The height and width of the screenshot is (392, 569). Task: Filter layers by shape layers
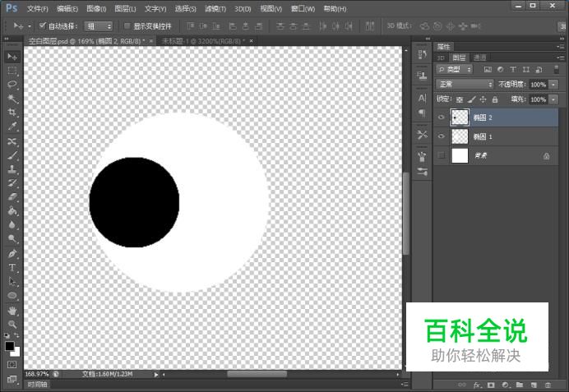coord(525,69)
